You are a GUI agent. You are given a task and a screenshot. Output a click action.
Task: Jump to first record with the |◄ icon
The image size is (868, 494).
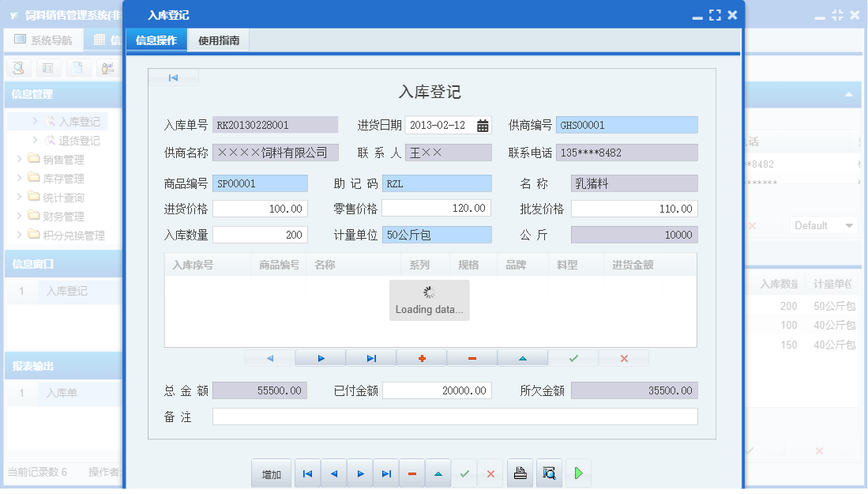[x=307, y=473]
